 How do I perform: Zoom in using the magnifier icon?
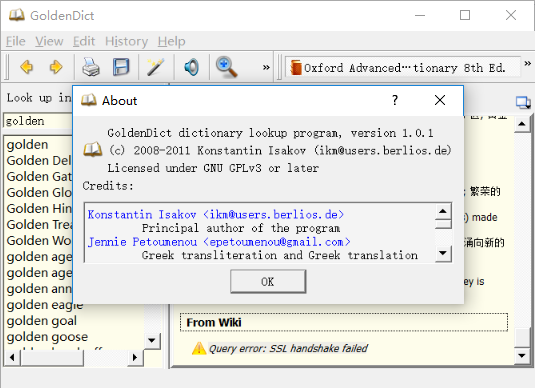(x=227, y=67)
